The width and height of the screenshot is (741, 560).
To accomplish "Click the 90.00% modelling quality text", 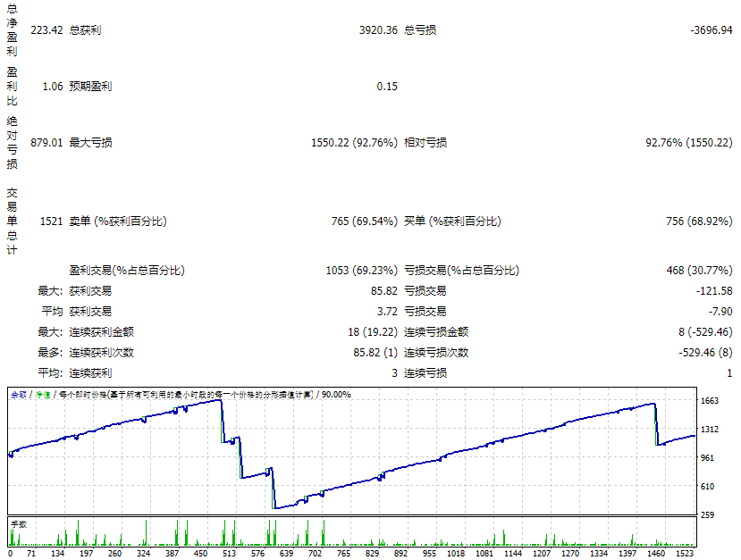I will [x=336, y=395].
